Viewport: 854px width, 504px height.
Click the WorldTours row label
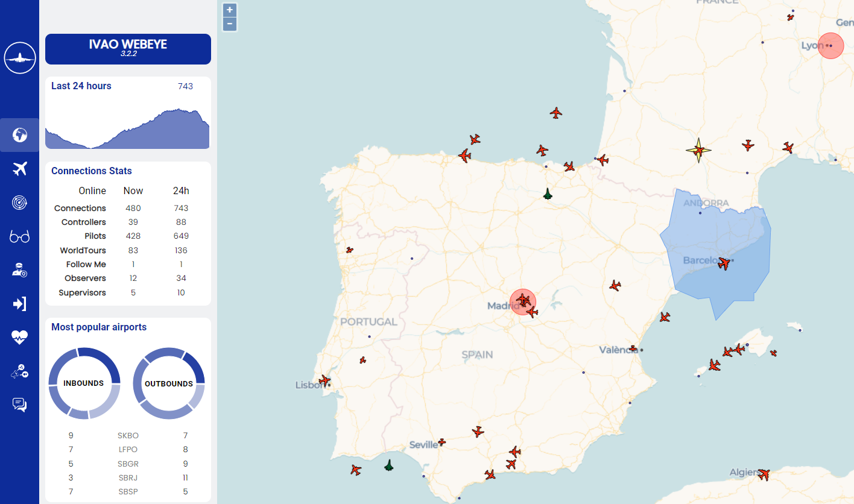83,250
